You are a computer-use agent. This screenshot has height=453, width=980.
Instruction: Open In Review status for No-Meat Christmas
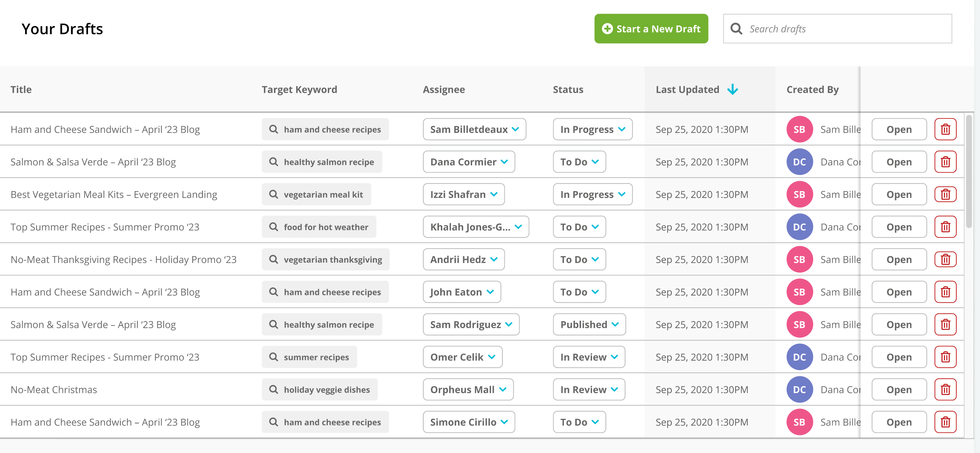point(589,390)
